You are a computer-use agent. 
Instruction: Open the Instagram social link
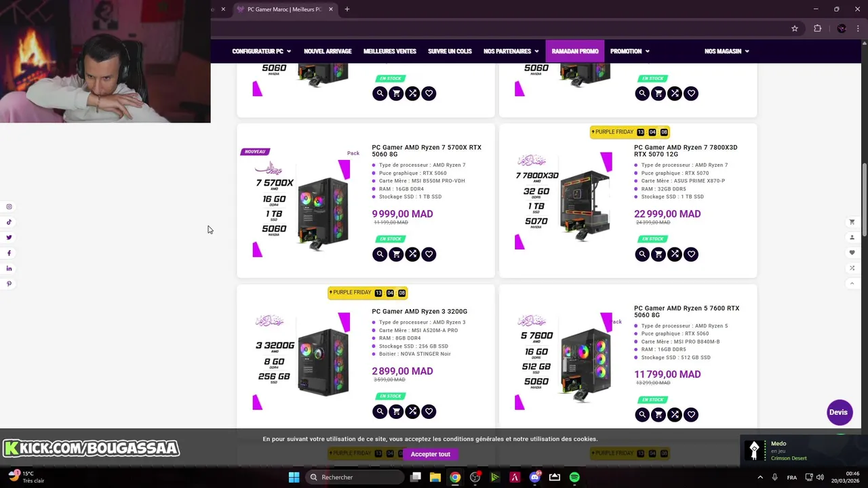[9, 207]
